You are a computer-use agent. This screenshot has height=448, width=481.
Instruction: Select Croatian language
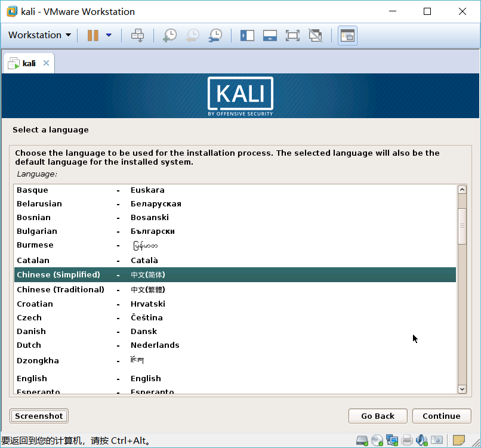(x=235, y=304)
